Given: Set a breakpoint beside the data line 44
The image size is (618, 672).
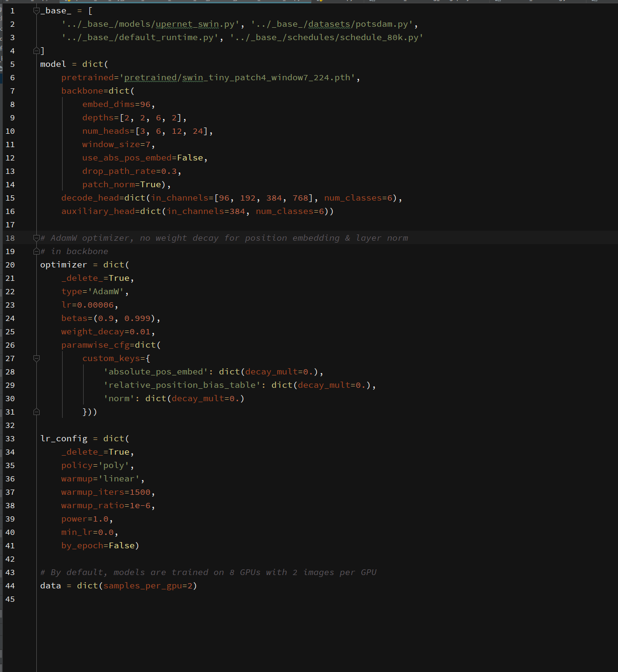Looking at the screenshot, I should click(x=23, y=586).
